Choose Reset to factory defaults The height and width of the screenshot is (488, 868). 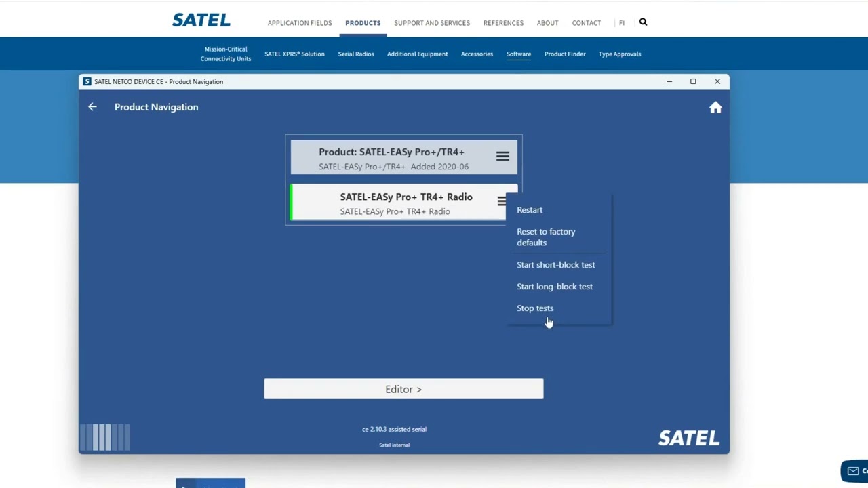click(x=546, y=237)
